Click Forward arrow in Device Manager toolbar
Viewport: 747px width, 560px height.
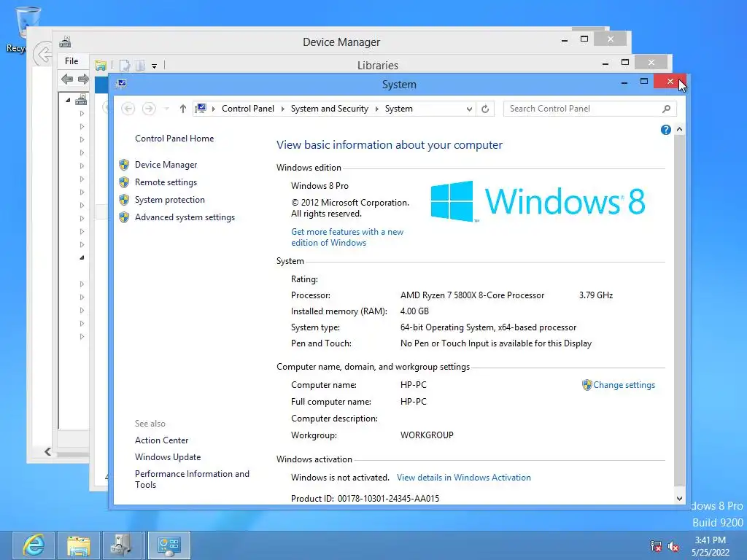(x=83, y=79)
